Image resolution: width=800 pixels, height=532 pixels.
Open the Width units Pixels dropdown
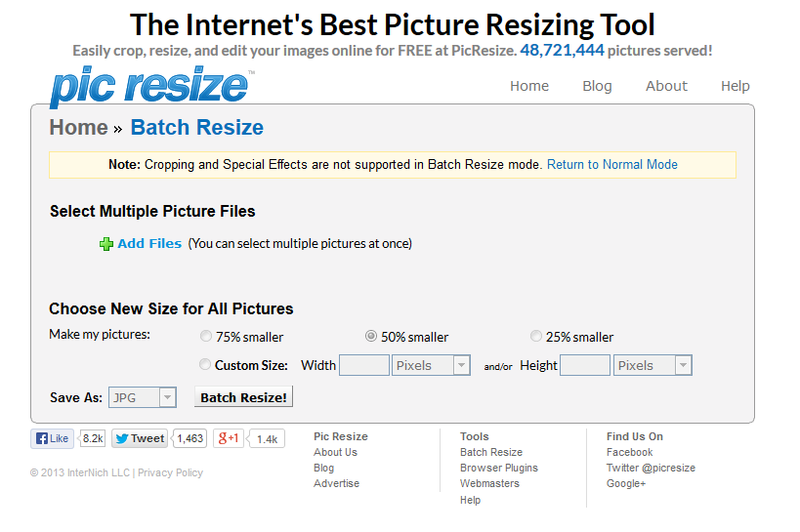coord(431,365)
